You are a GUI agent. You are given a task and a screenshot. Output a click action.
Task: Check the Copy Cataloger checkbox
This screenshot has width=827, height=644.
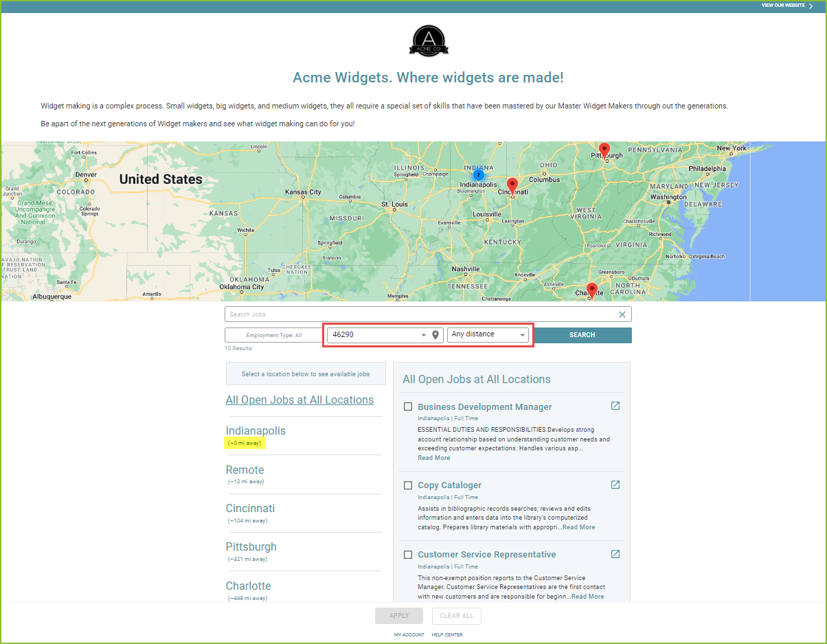pos(408,485)
